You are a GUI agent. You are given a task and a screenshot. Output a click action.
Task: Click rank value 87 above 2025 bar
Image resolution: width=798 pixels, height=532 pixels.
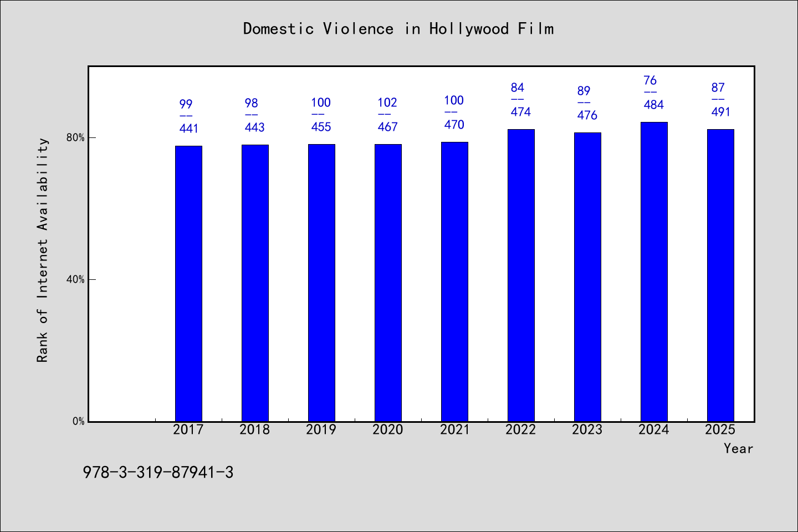point(718,88)
